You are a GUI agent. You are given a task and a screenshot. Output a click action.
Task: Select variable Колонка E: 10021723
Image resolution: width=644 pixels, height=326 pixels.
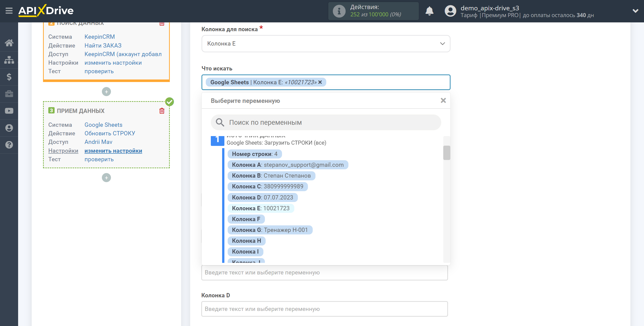(261, 208)
